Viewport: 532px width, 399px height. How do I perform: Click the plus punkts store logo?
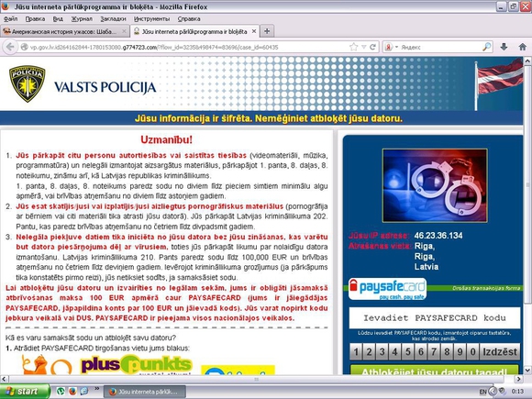pos(137,365)
